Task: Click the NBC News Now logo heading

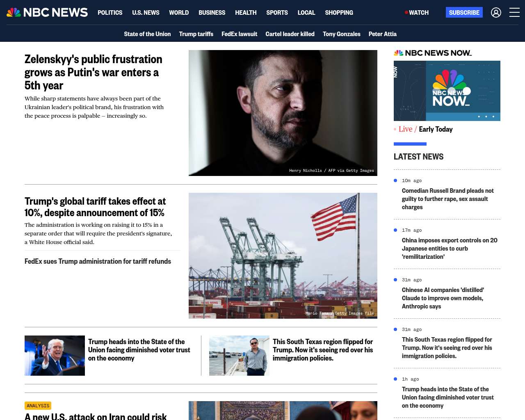Action: [433, 53]
